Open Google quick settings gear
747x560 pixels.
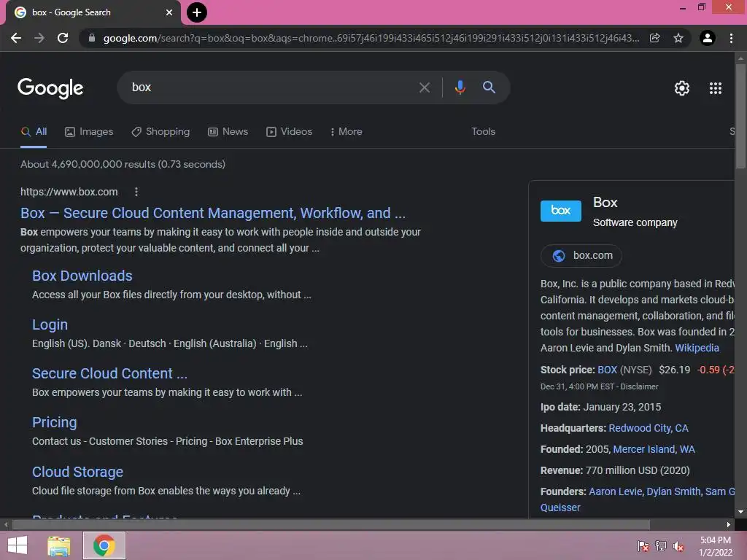tap(682, 88)
